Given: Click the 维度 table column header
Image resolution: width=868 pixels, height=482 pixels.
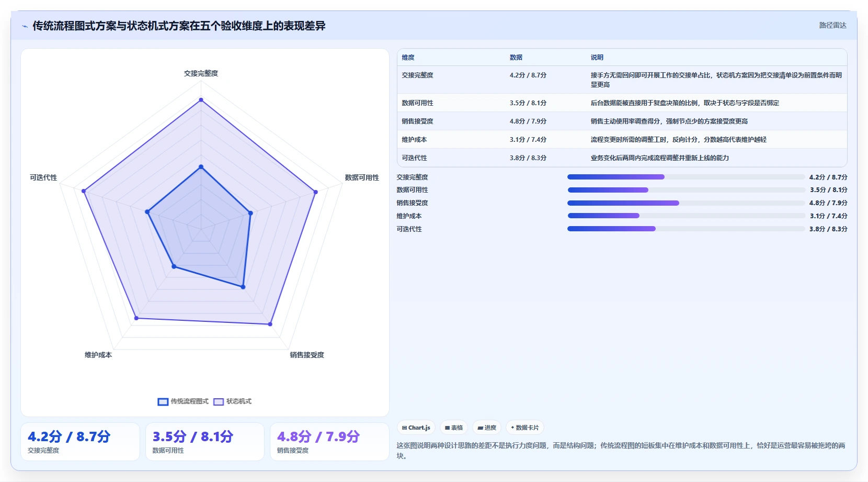Looking at the screenshot, I should 408,58.
